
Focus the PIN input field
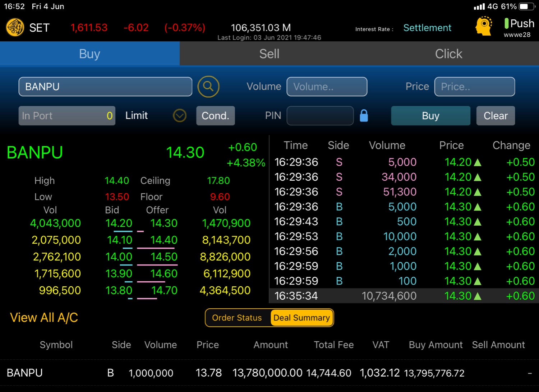click(320, 116)
